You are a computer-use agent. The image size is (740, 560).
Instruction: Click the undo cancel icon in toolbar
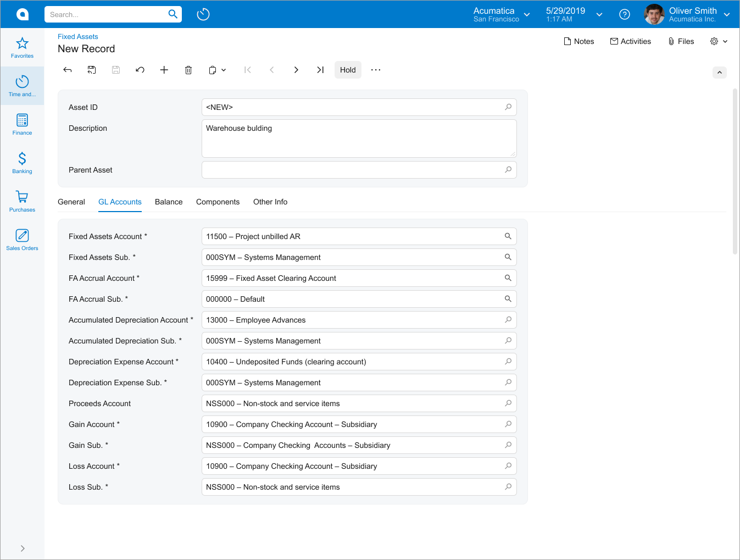pyautogui.click(x=140, y=70)
